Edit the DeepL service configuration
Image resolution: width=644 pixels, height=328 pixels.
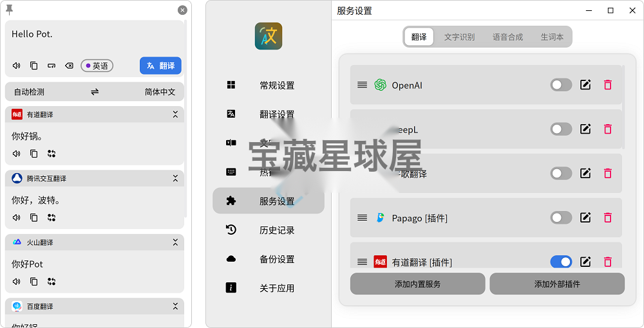pos(585,129)
